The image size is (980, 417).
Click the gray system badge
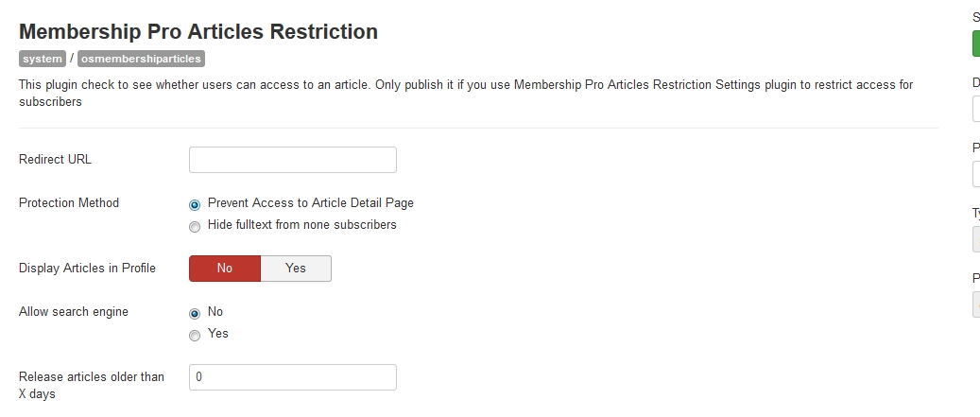[x=42, y=59]
